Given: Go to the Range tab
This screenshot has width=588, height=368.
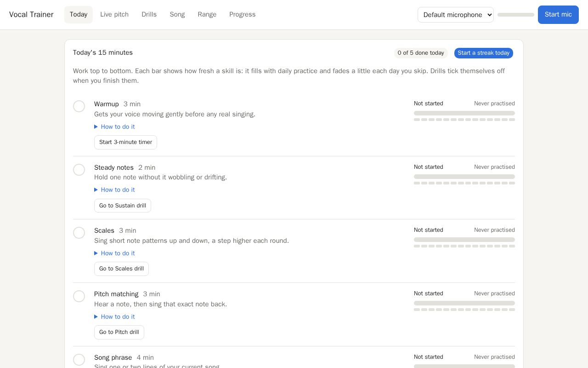Looking at the screenshot, I should click(207, 15).
